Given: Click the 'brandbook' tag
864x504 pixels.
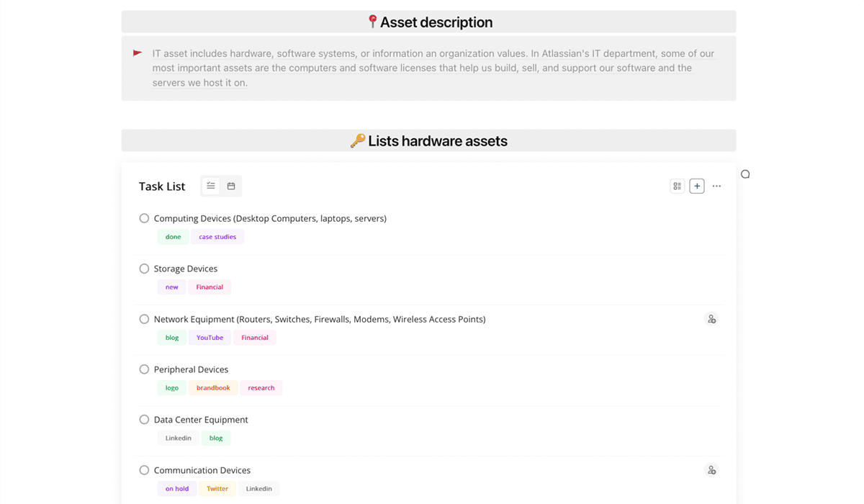Looking at the screenshot, I should [213, 388].
